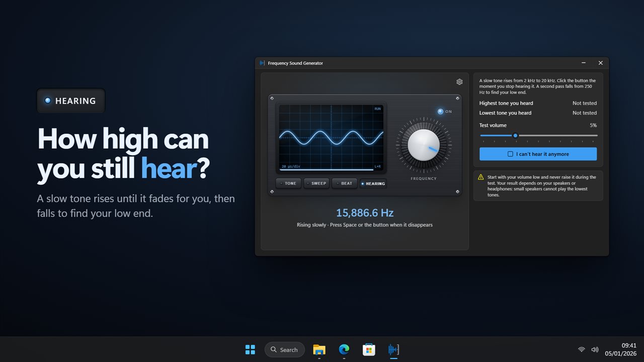Click the L+R channel label on the oscilloscope
Screen dimensions: 644x362
(x=377, y=166)
